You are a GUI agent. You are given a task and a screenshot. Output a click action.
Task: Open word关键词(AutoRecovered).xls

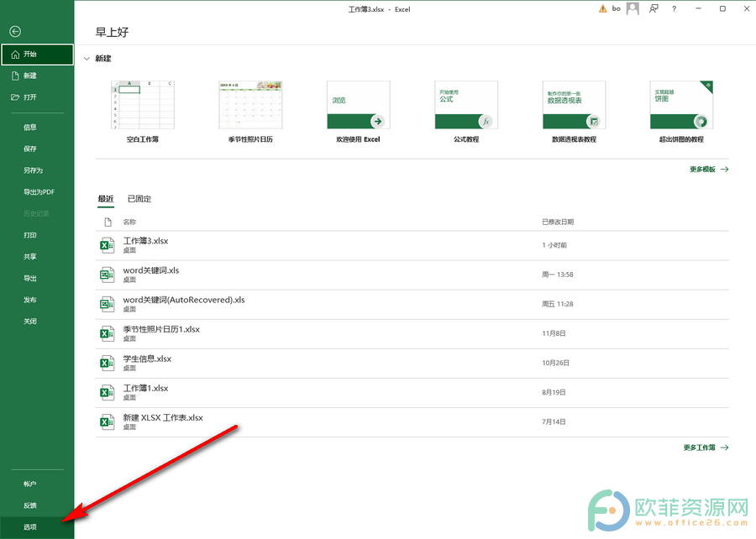(x=412, y=305)
